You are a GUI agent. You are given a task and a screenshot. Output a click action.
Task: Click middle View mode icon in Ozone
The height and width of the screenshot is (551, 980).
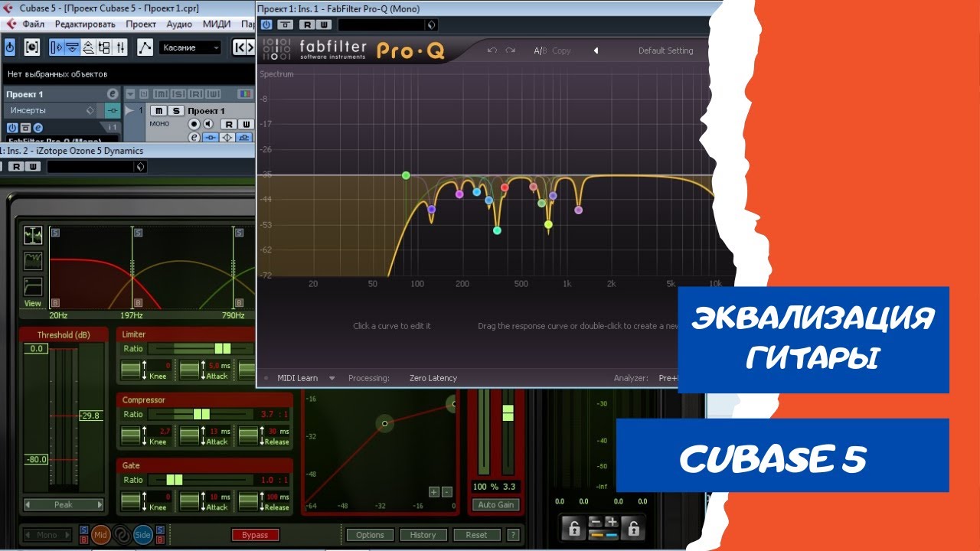click(33, 261)
